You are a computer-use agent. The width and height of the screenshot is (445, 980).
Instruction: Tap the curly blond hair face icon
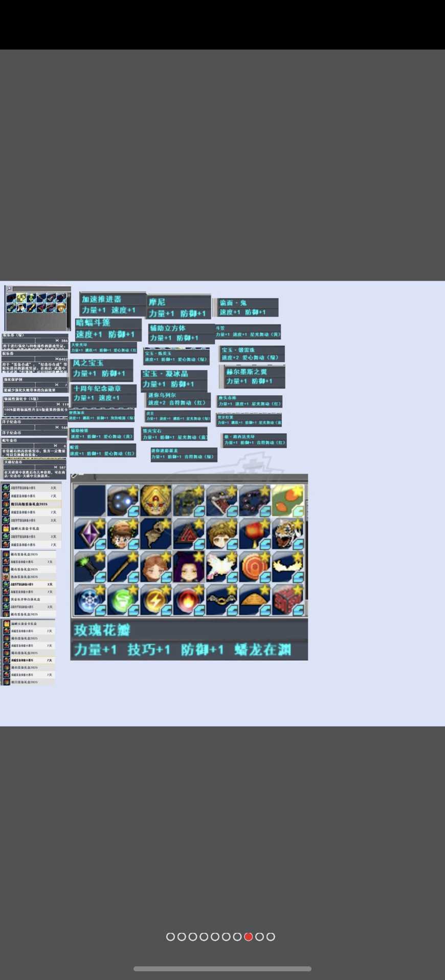tap(221, 534)
